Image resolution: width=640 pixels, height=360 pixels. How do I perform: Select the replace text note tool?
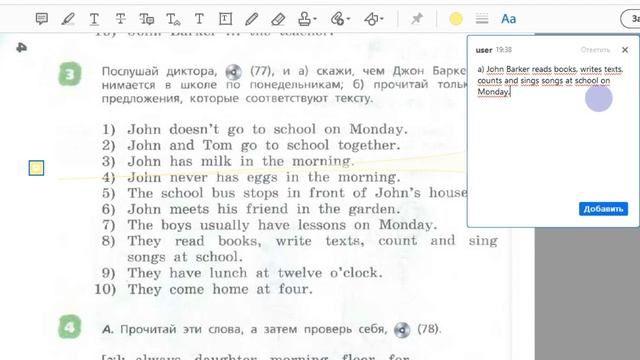coord(147,19)
